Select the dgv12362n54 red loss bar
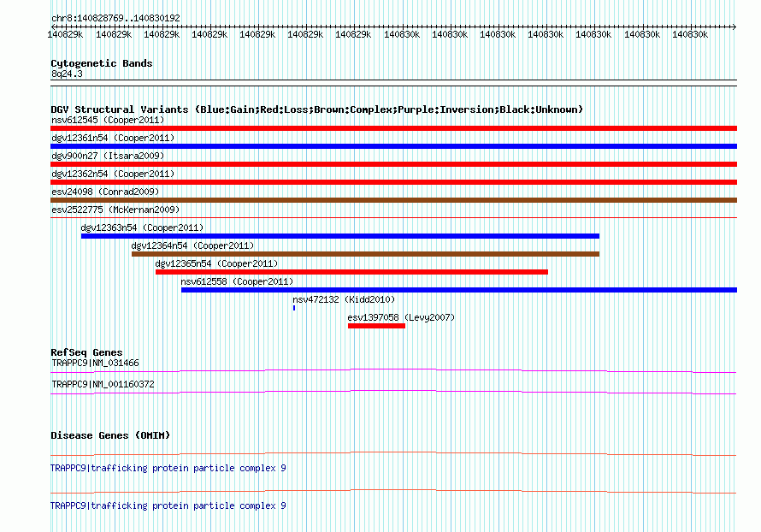Screen dimensions: 761x532 click(393, 182)
